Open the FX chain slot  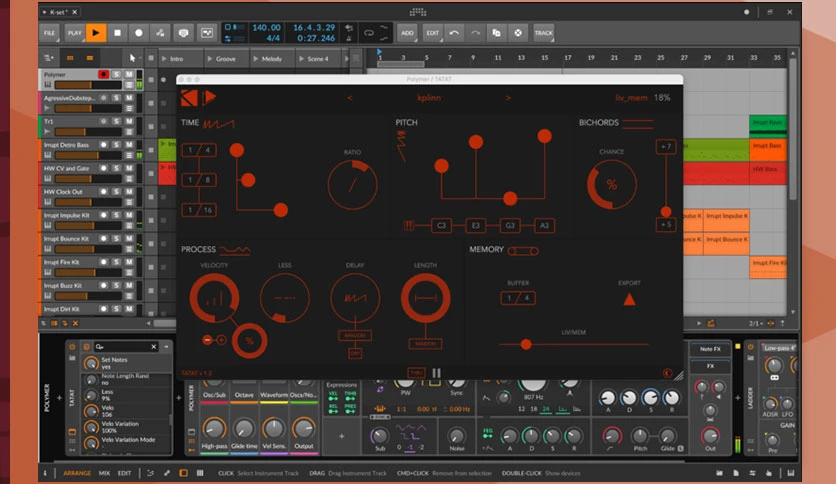point(710,366)
